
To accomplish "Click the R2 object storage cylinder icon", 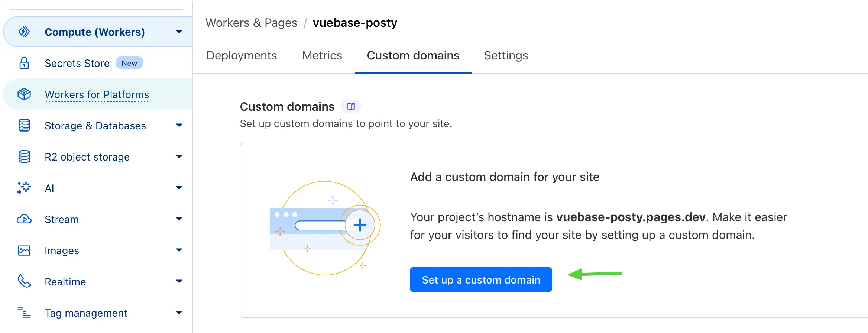I will pyautogui.click(x=24, y=156).
